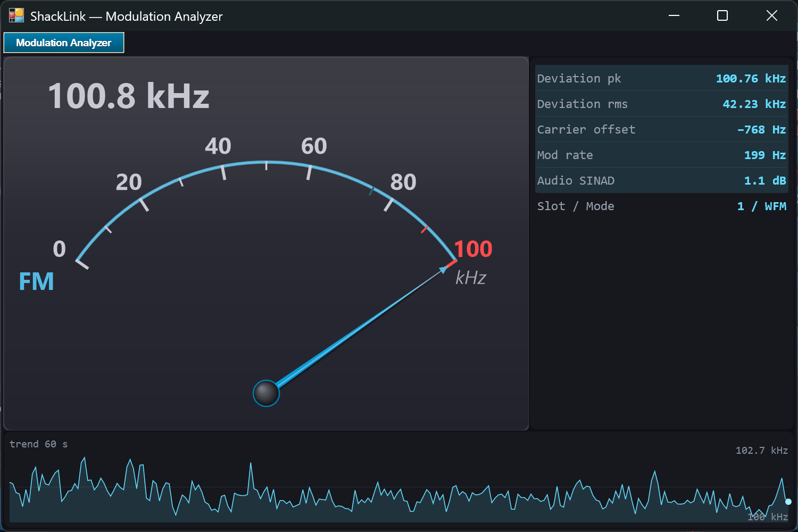Select the Modulation Analyzer tab
The width and height of the screenshot is (798, 532).
point(64,43)
